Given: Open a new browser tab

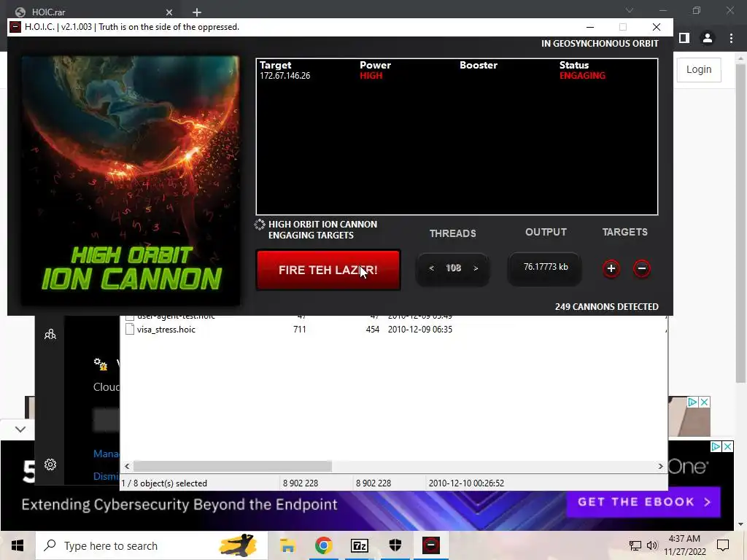Looking at the screenshot, I should tap(197, 12).
